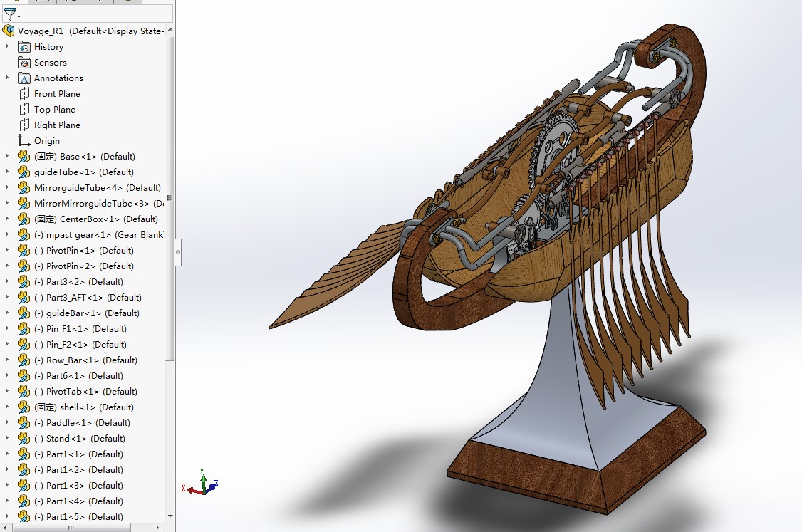Select the Front Plane icon

24,94
